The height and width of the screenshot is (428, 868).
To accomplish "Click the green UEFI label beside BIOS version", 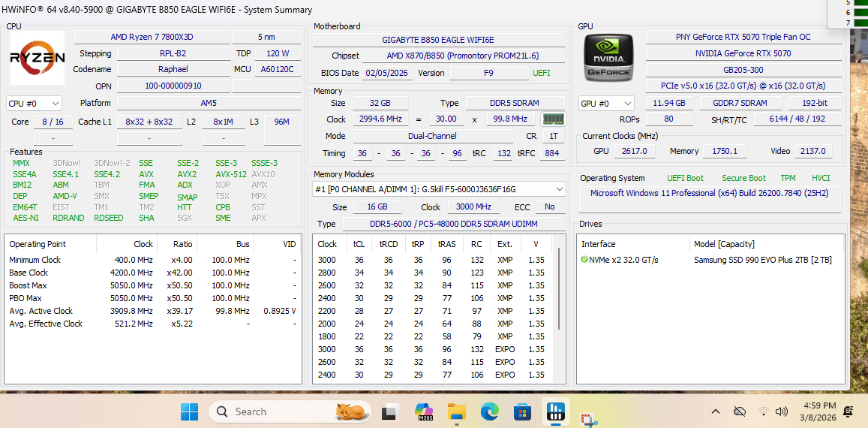I will (x=542, y=73).
